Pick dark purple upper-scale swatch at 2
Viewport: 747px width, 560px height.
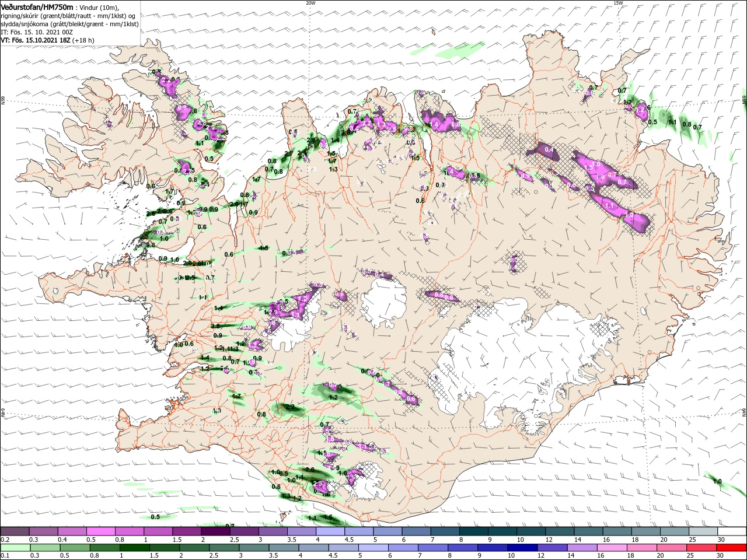click(215, 531)
